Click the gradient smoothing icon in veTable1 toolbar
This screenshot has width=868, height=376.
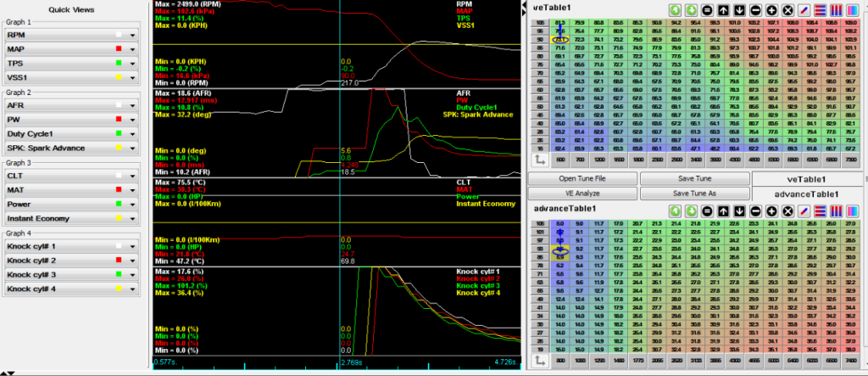tap(854, 10)
